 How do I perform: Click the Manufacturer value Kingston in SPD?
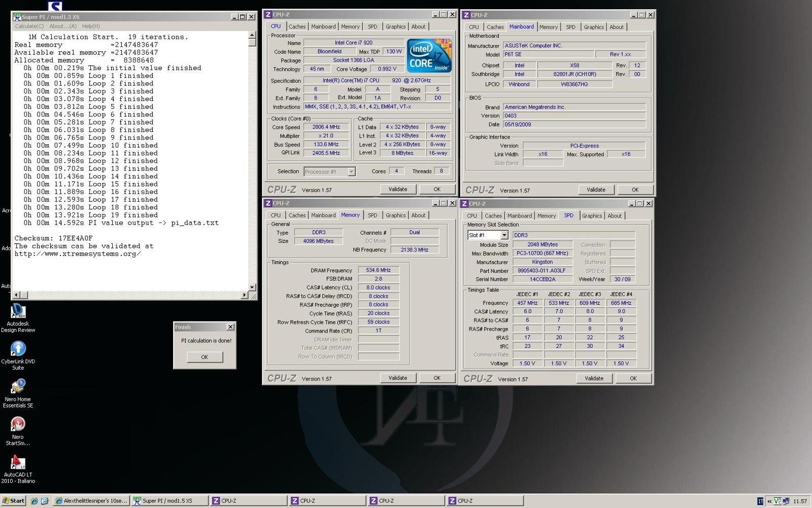click(x=543, y=262)
